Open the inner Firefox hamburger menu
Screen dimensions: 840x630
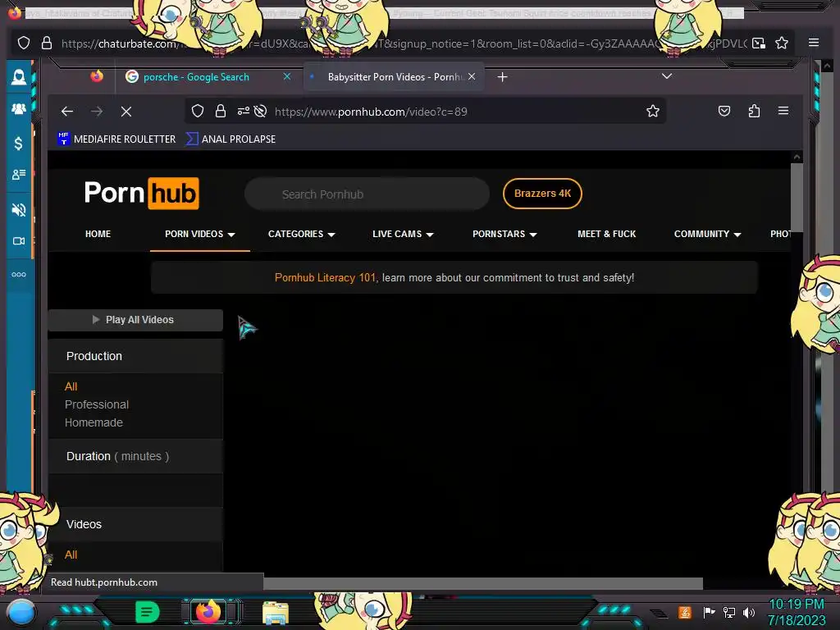coord(783,111)
